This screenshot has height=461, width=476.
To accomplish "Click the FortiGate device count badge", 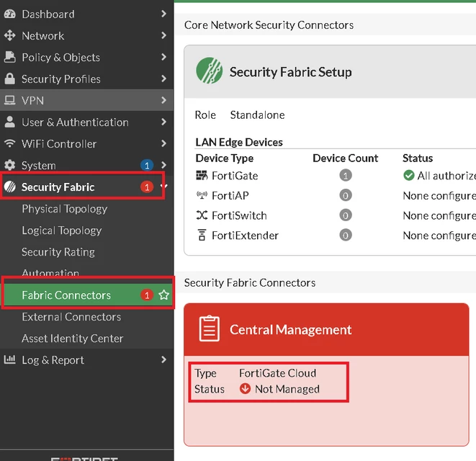I will [x=346, y=175].
